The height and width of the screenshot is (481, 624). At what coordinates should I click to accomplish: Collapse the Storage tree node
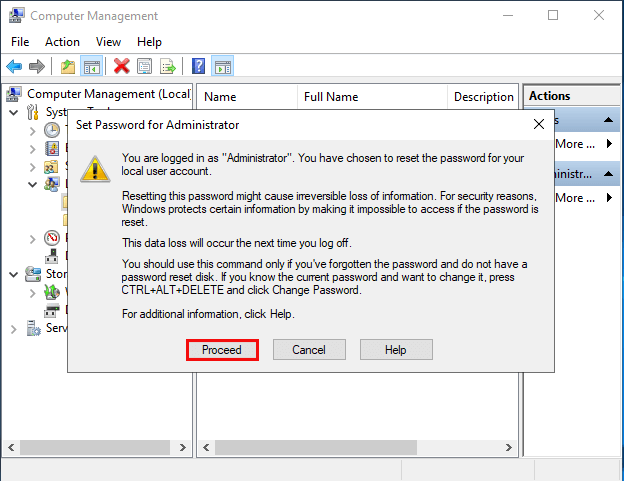point(13,274)
